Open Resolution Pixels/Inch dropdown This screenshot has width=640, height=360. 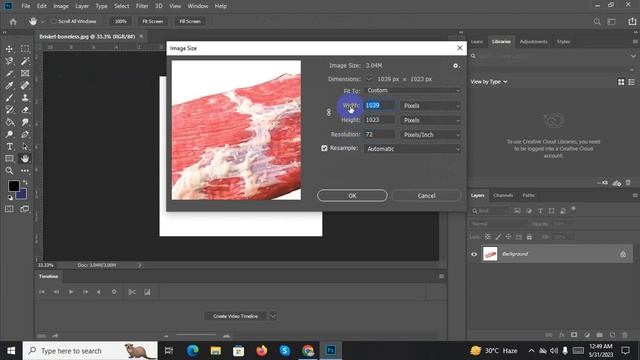tap(431, 135)
